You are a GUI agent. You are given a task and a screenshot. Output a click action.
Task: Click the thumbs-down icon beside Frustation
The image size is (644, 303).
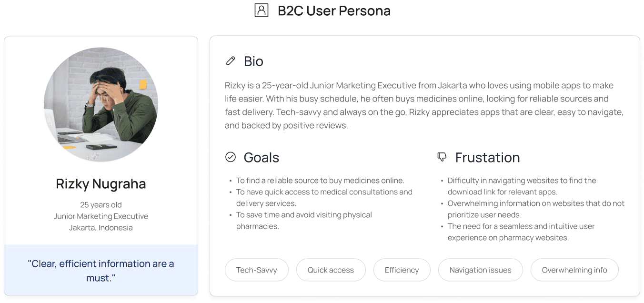click(442, 157)
